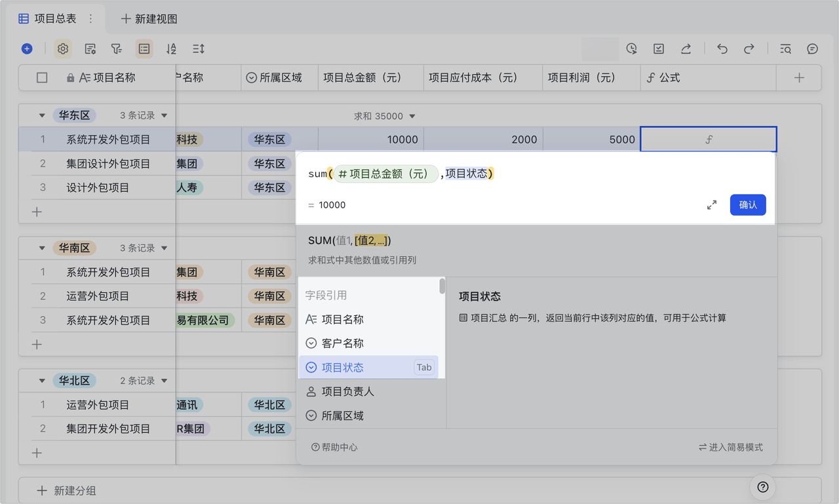Click the field reference list scrollbar
This screenshot has width=839, height=504.
[442, 286]
